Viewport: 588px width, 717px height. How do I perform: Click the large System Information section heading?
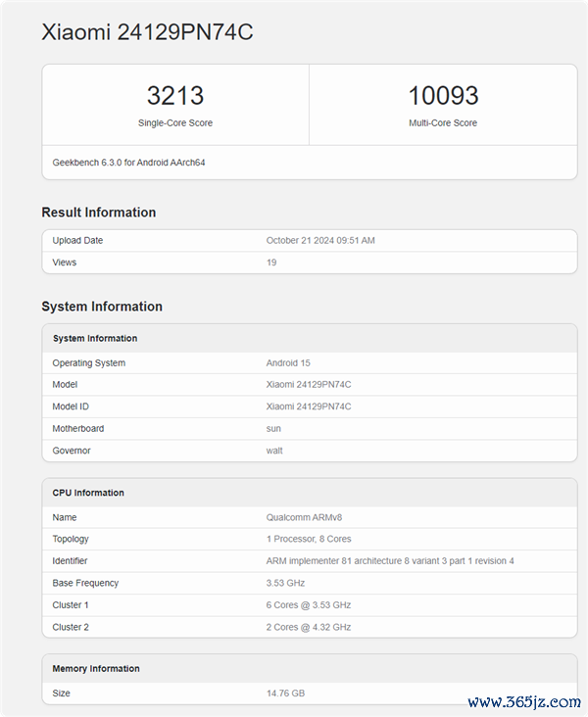tap(102, 307)
